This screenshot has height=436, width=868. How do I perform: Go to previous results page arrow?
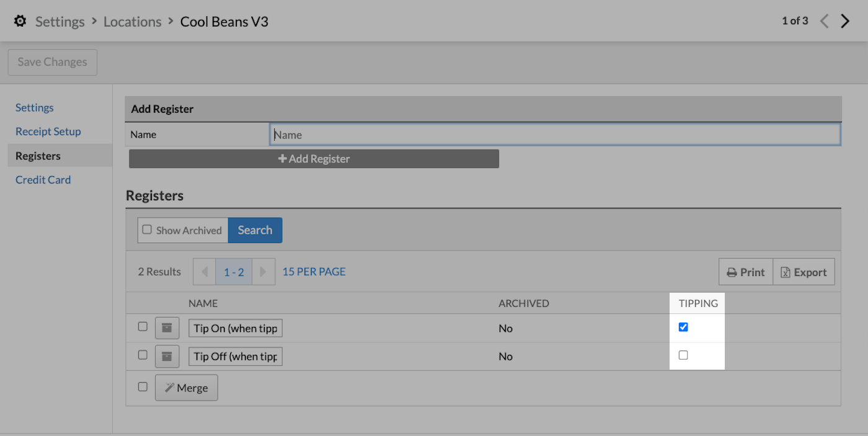205,272
